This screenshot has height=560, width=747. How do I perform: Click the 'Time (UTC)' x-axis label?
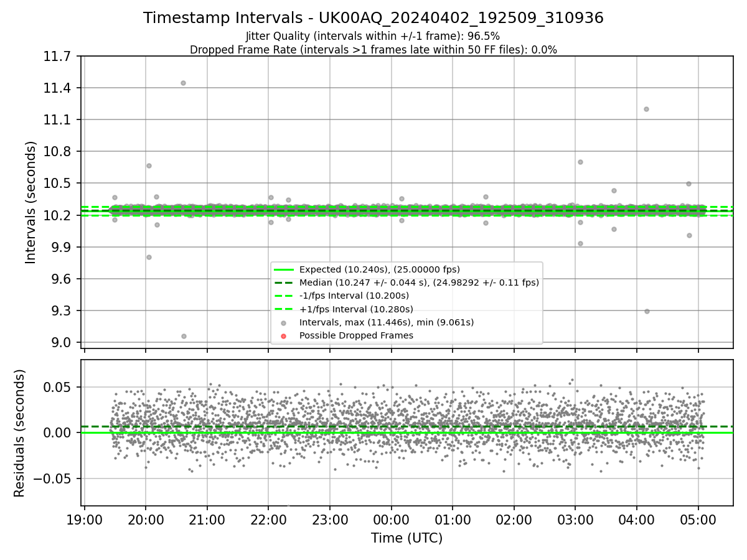(x=407, y=538)
